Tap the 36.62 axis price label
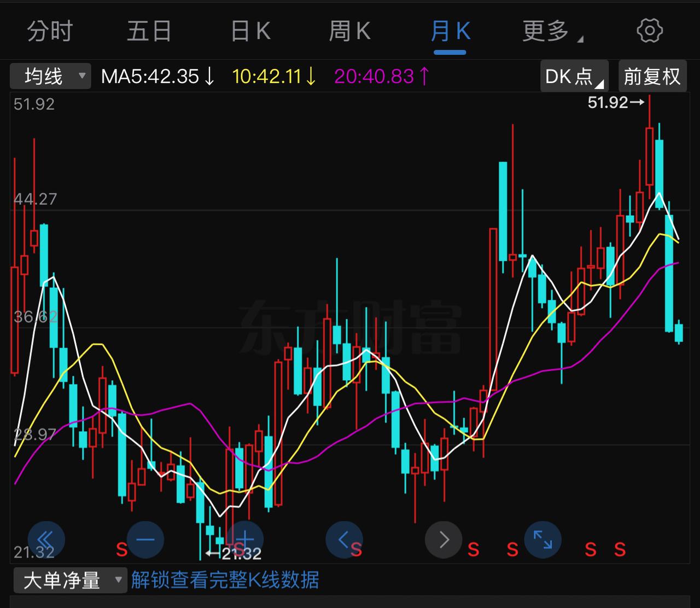 35,316
